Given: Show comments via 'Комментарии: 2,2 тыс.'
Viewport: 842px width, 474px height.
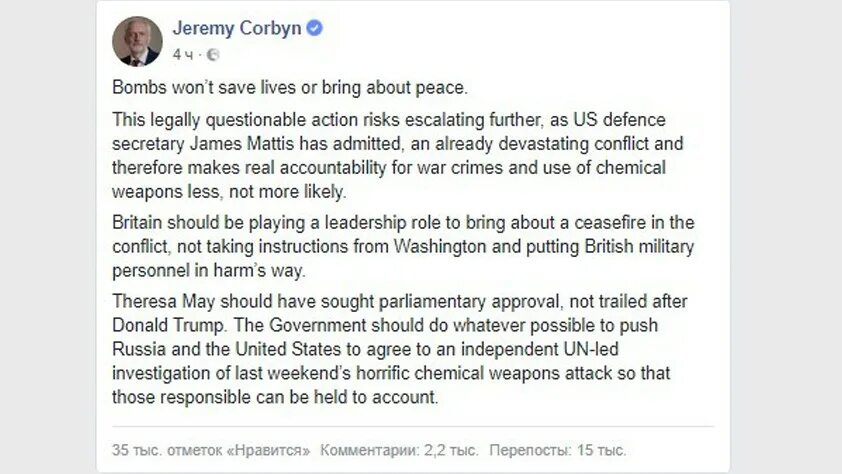Looking at the screenshot, I should [399, 450].
